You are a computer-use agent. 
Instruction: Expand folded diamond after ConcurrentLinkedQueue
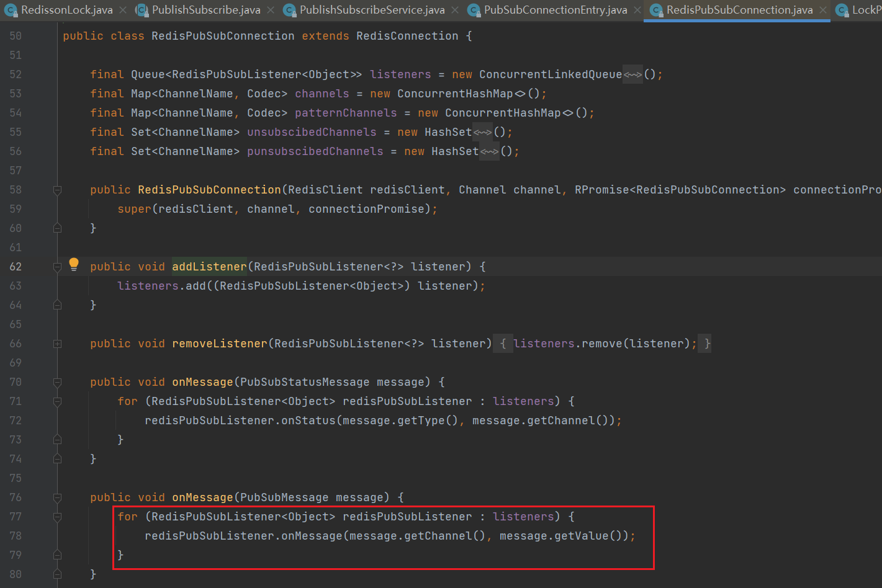(632, 75)
